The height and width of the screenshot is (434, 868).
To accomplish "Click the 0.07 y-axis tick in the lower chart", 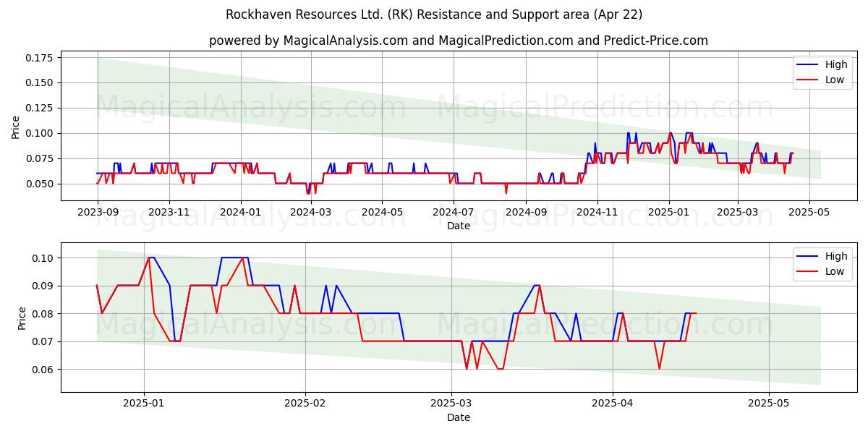I will click(x=43, y=341).
